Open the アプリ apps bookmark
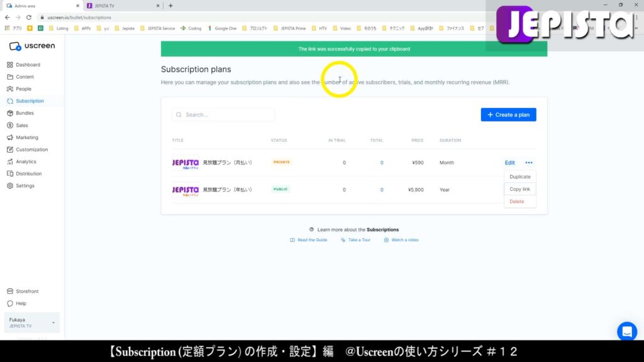This screenshot has width=644, height=362. pyautogui.click(x=13, y=28)
